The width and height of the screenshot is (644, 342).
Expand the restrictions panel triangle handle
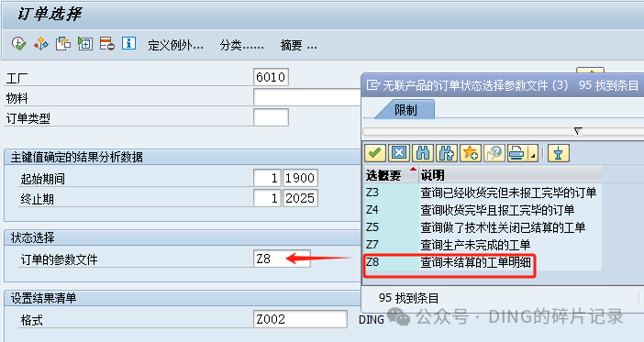tap(578, 132)
